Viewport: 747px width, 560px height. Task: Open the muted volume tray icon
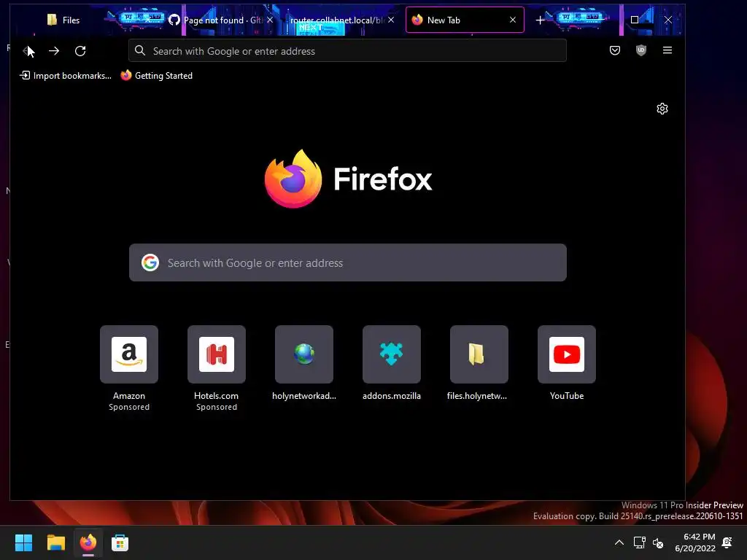(x=658, y=542)
